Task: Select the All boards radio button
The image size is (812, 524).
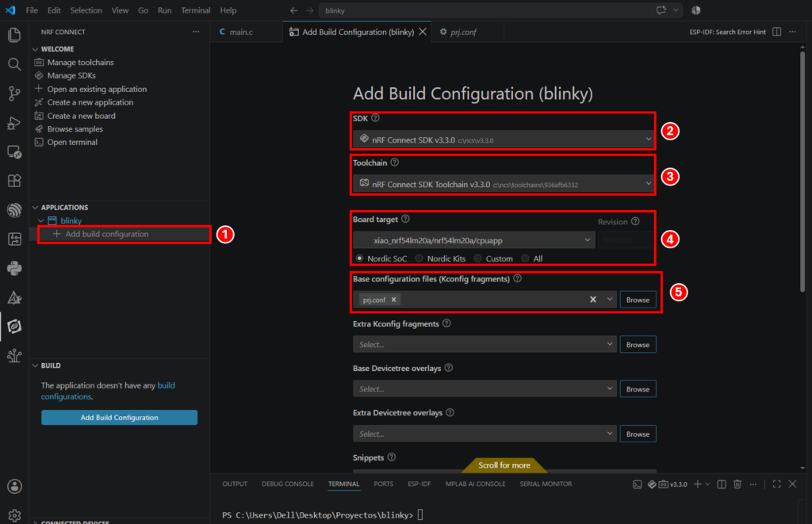Action: point(526,258)
